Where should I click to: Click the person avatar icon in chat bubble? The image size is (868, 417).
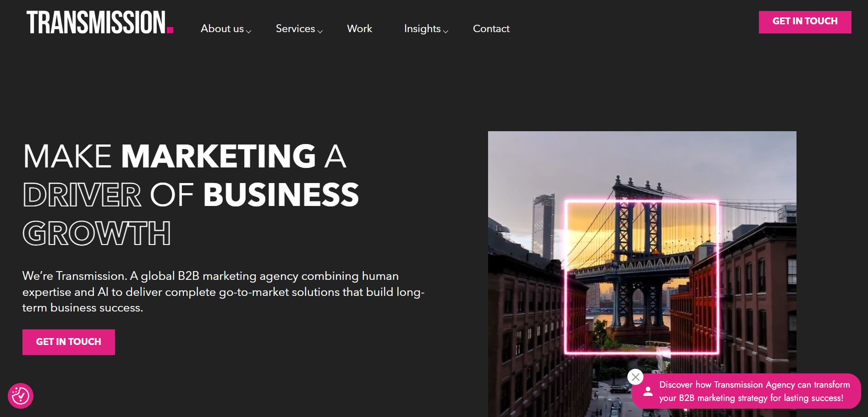tap(648, 391)
